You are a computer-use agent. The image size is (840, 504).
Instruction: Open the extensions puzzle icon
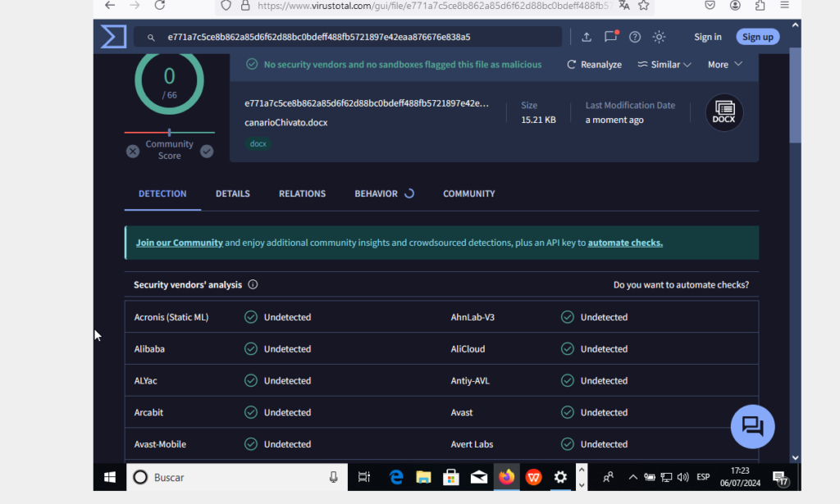click(x=760, y=6)
